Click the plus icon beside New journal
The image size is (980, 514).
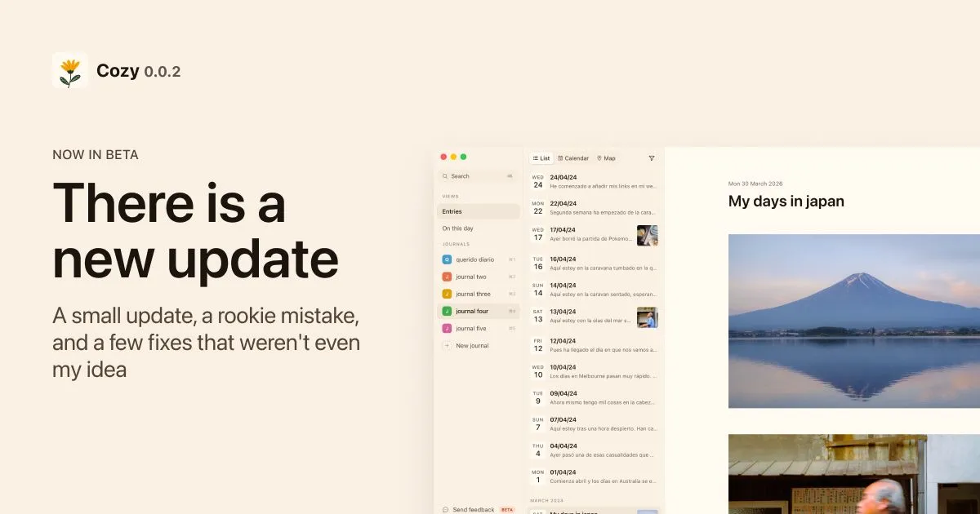click(x=447, y=346)
